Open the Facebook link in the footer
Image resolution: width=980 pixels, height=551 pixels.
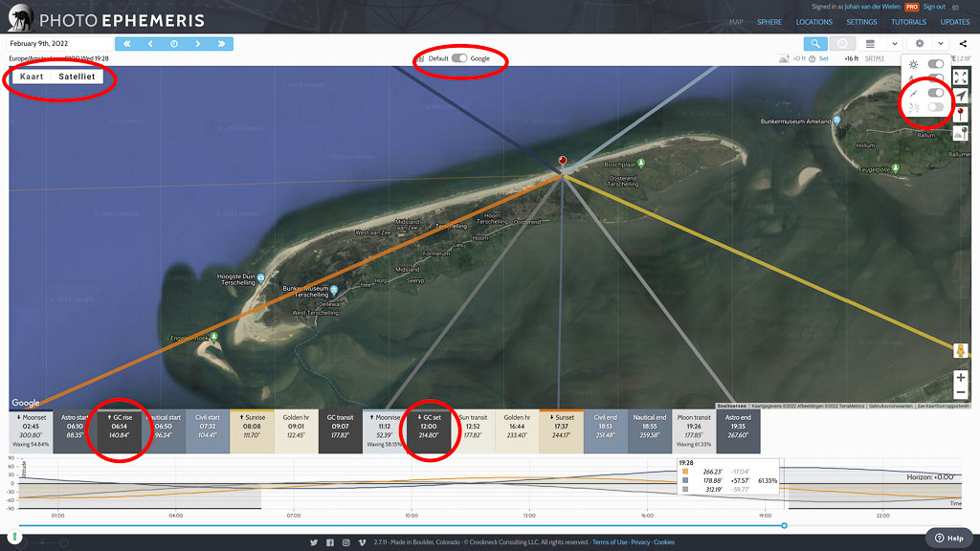pyautogui.click(x=330, y=542)
